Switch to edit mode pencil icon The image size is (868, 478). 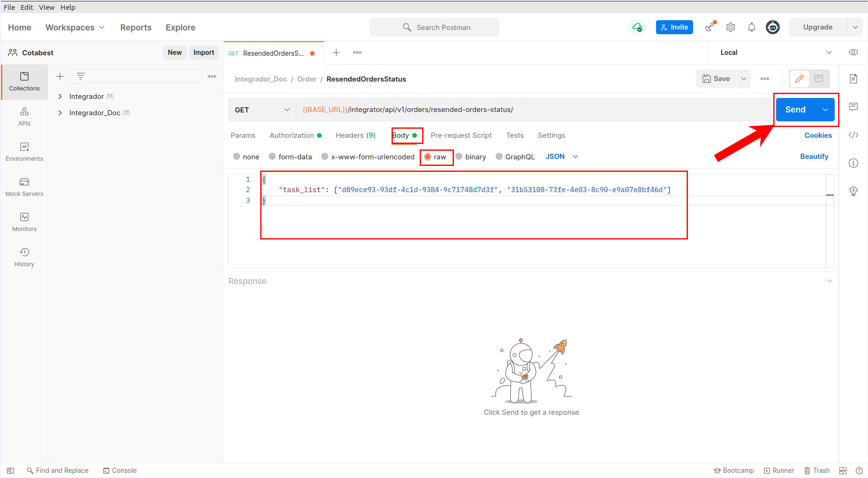(x=800, y=79)
